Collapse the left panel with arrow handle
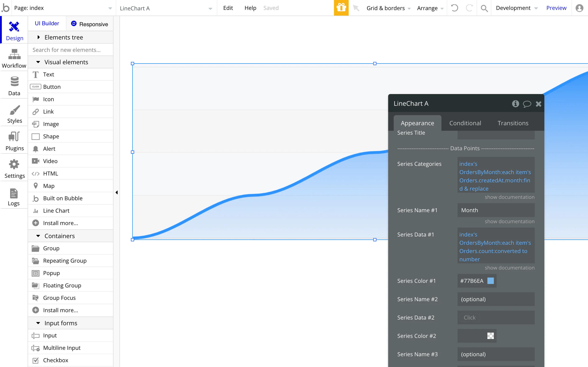The height and width of the screenshot is (367, 588). [117, 192]
